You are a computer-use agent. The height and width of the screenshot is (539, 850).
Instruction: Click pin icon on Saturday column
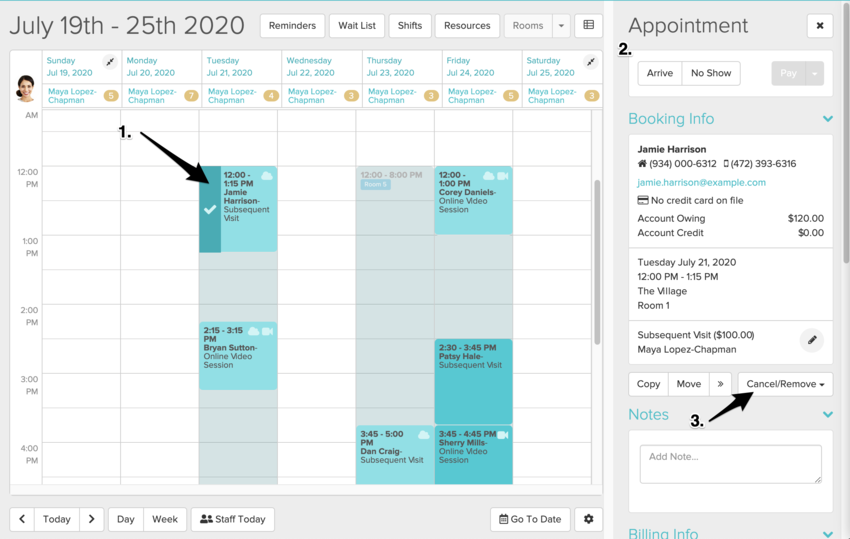(591, 62)
